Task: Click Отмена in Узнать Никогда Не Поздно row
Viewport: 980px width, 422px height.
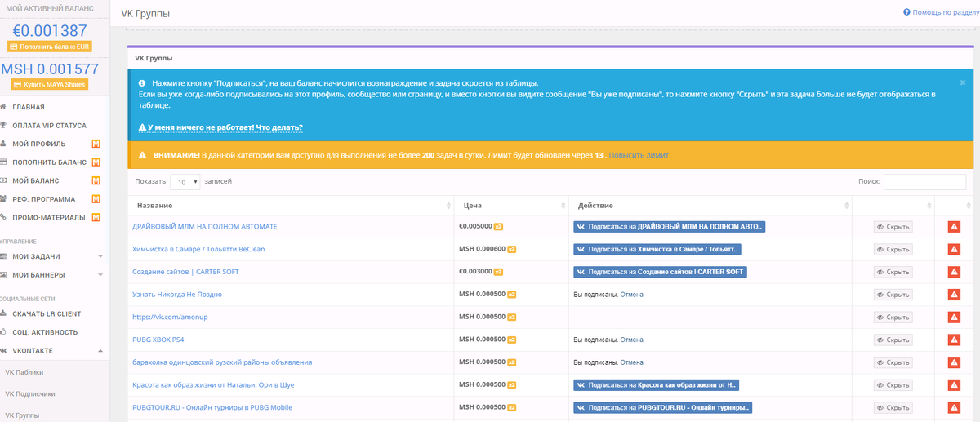Action: pyautogui.click(x=631, y=295)
